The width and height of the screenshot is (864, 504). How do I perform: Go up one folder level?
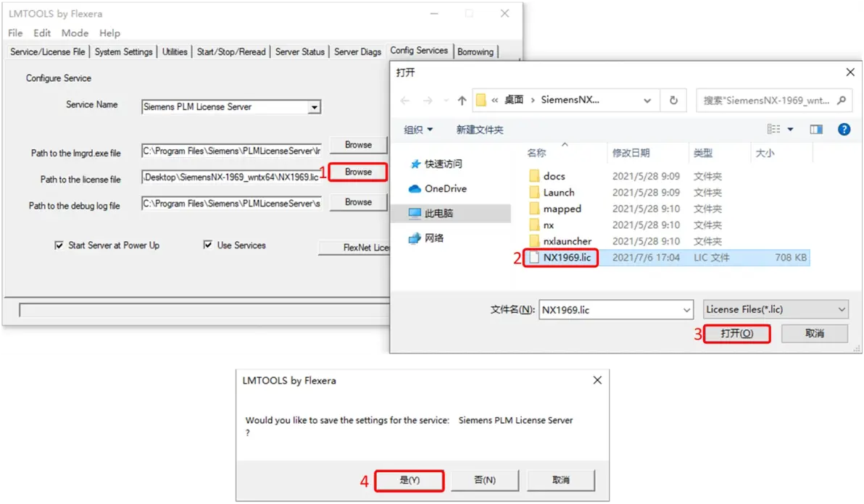click(462, 100)
